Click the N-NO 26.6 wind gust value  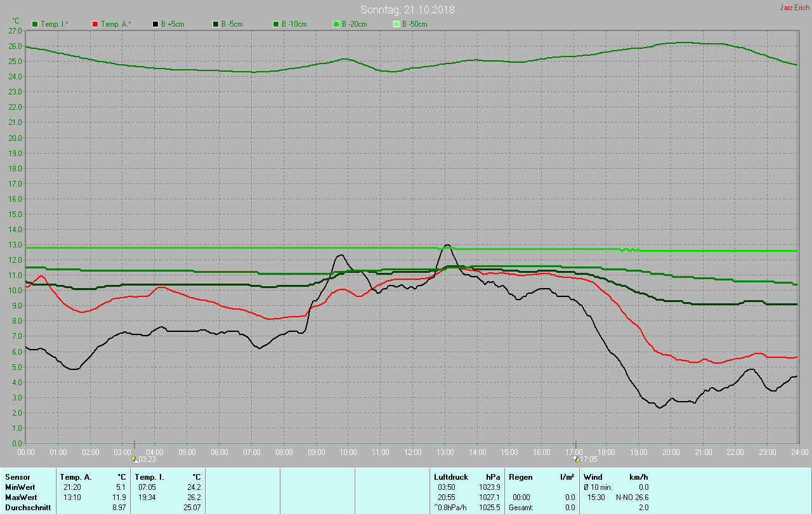coord(632,497)
